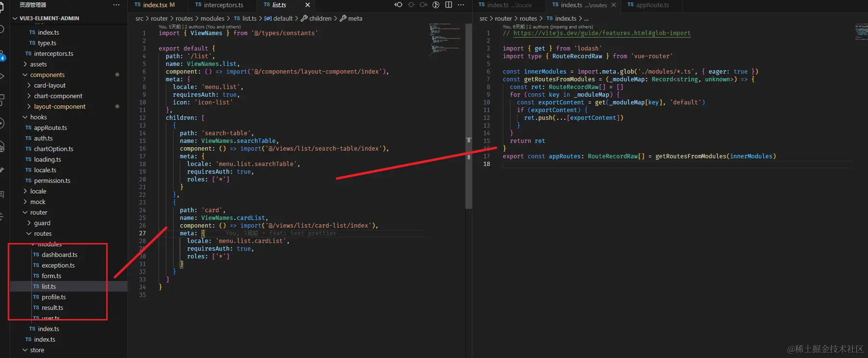Click 'children' breadcrumb symbol

pyautogui.click(x=316, y=18)
